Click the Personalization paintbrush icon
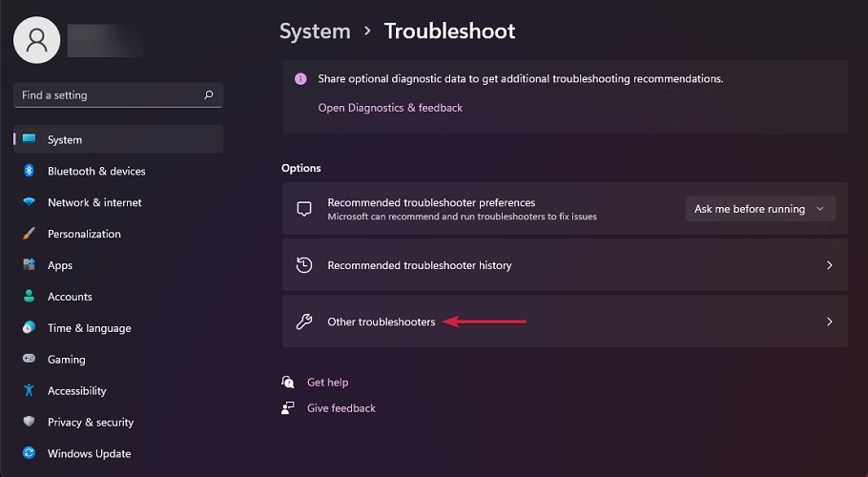868x477 pixels. tap(29, 234)
